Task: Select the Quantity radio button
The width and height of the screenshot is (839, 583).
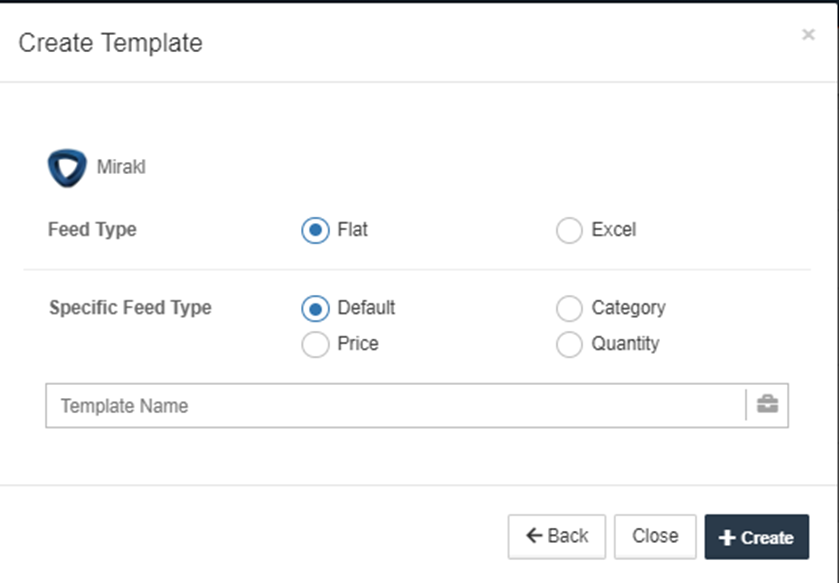Action: click(569, 344)
